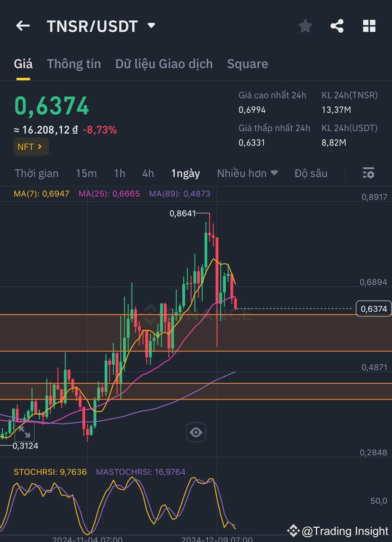Expand the Nhiều hơn timeframe dropdown

[247, 173]
